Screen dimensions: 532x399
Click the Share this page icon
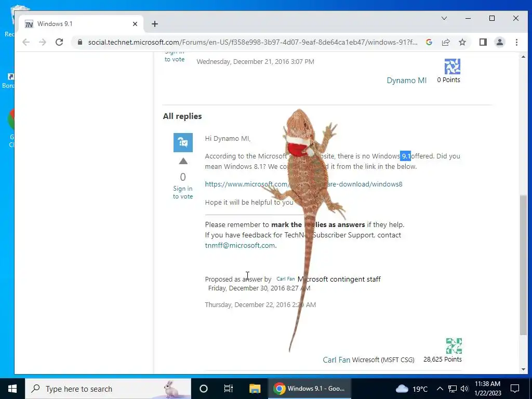(445, 42)
